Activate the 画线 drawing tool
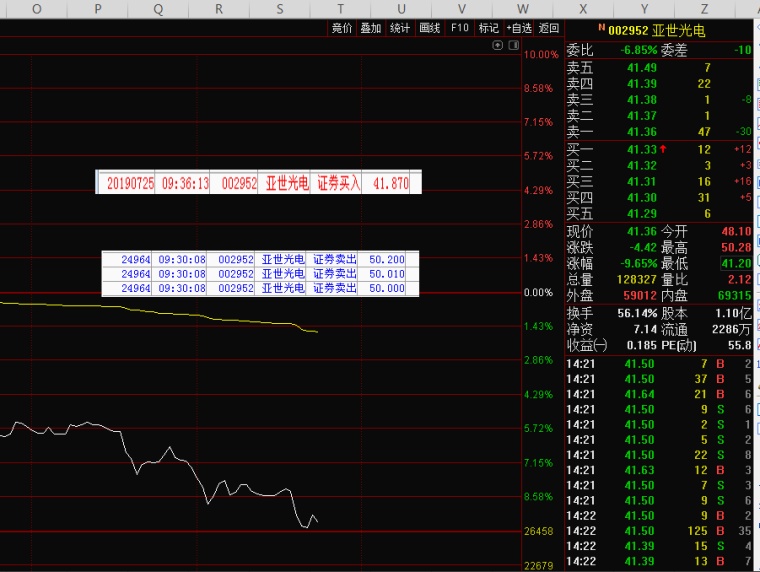760x572 pixels. click(x=430, y=28)
